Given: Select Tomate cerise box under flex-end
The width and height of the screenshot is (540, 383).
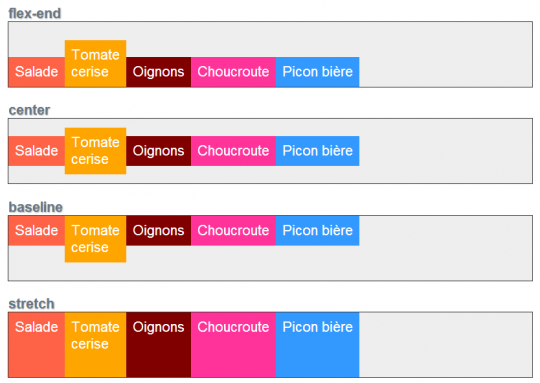Looking at the screenshot, I should (95, 63).
